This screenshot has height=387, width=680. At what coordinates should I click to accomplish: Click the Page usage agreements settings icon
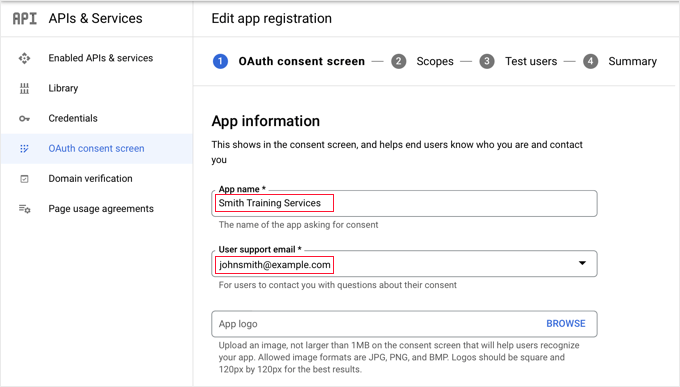(24, 209)
